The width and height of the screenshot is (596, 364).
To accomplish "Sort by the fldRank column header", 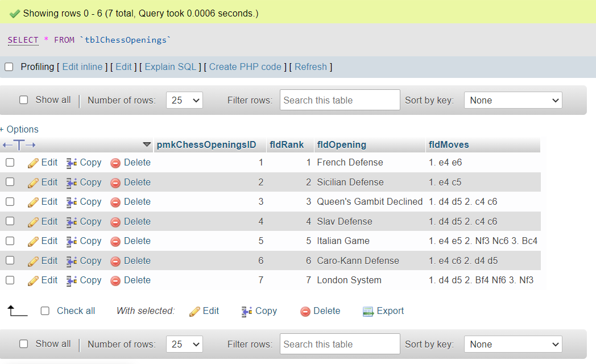I will coord(286,145).
